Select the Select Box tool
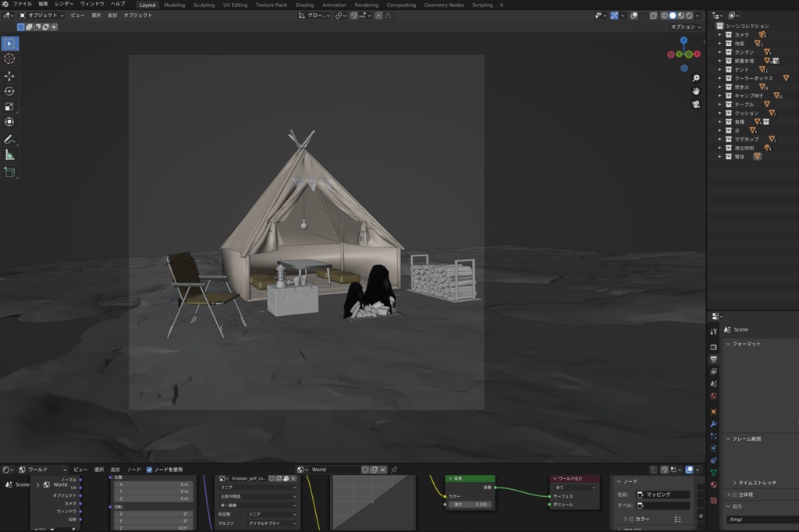The height and width of the screenshot is (532, 799). [9, 44]
